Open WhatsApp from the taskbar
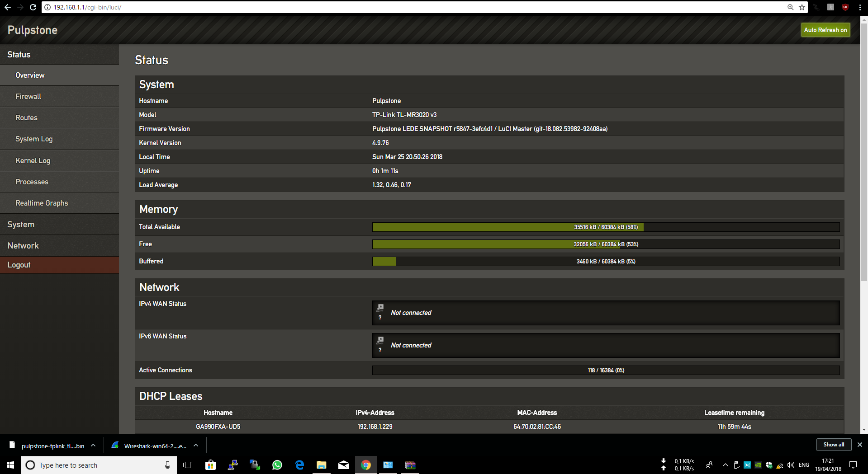 pyautogui.click(x=277, y=465)
